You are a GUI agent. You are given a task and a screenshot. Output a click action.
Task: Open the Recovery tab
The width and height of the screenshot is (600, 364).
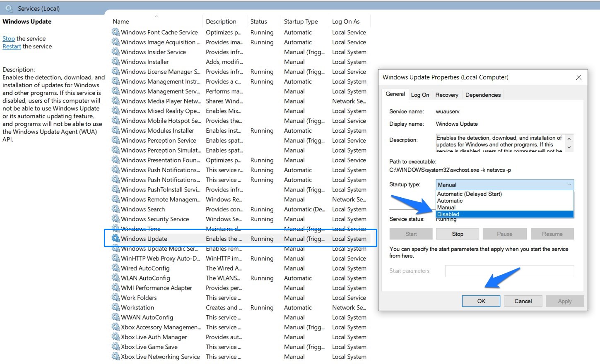[x=447, y=95]
